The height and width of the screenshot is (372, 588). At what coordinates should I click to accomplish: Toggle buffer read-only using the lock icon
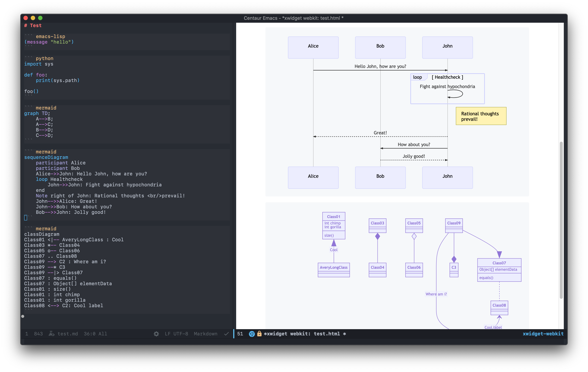coord(259,334)
